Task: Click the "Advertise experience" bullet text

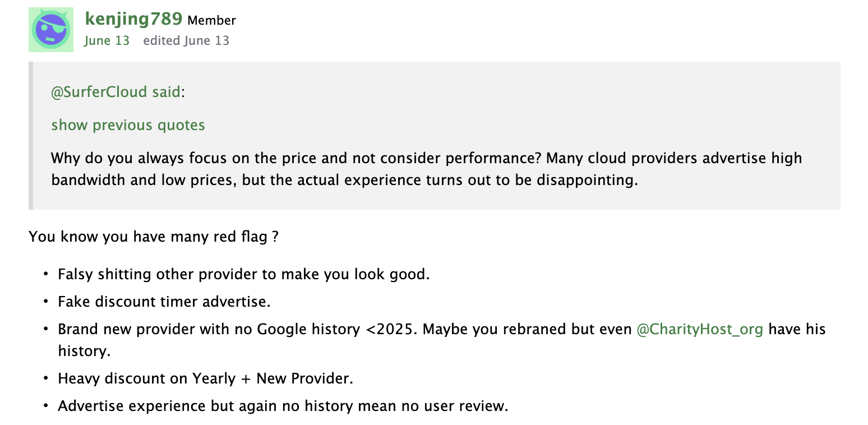Action: (283, 405)
